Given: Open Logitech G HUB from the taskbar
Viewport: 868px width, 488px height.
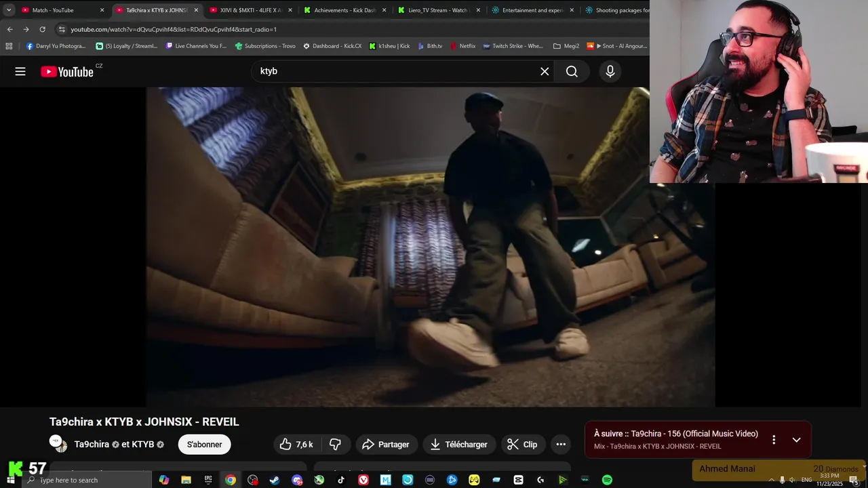Looking at the screenshot, I should tap(540, 480).
